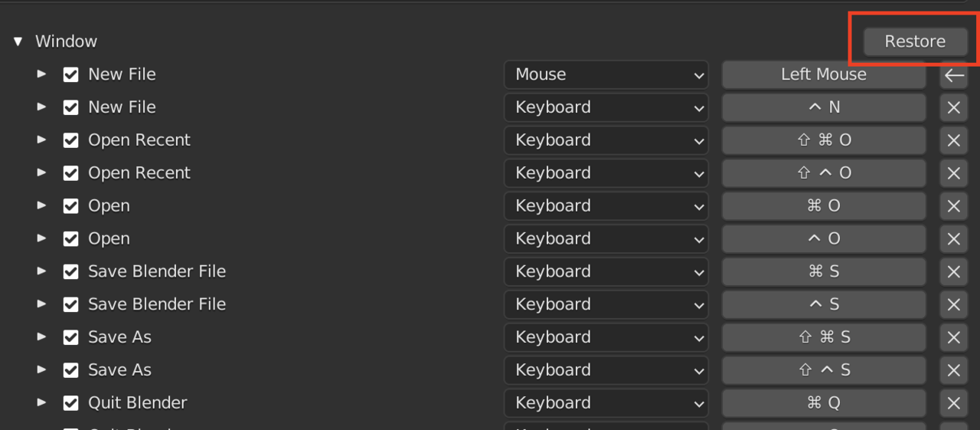The height and width of the screenshot is (430, 980).
Task: Remove the Ctrl N New File shortcut
Action: tap(953, 107)
